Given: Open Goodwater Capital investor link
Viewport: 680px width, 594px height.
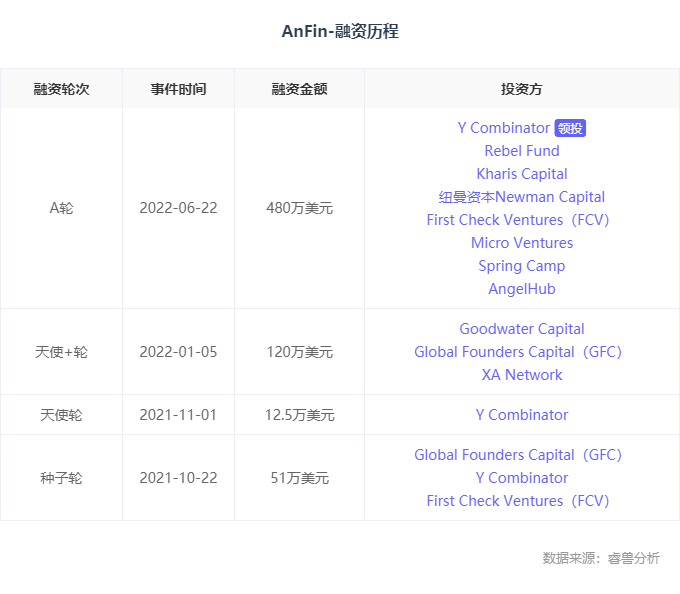Looking at the screenshot, I should (x=522, y=329).
